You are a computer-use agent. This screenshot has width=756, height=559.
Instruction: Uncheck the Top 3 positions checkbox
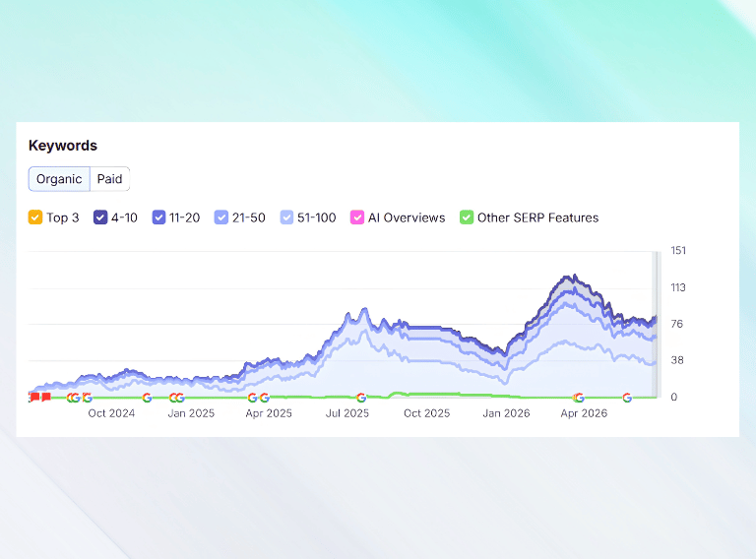click(35, 217)
